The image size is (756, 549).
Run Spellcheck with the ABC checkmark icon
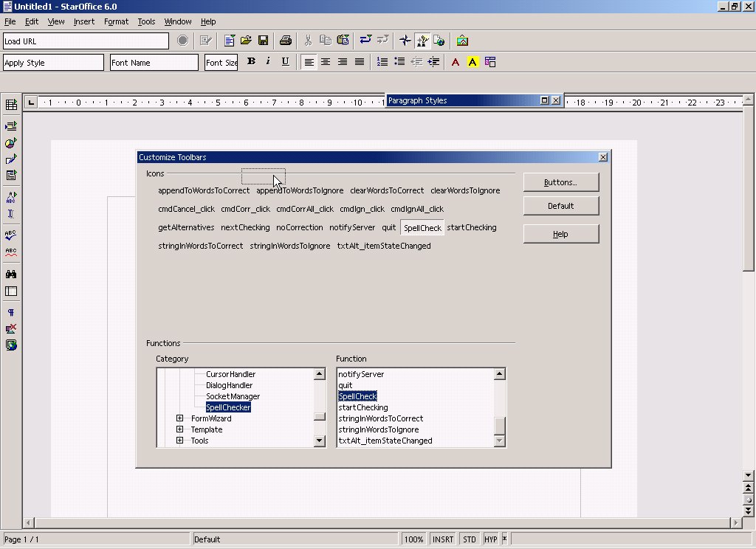(x=11, y=235)
